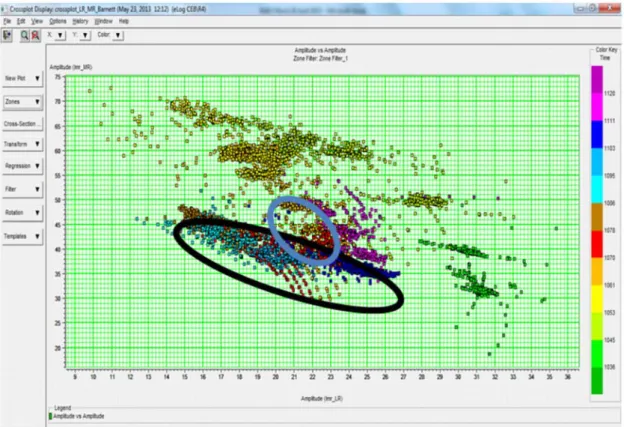Click the Y axis label 'Amplitude (lmr_MR)'
This screenshot has height=427, width=624.
point(71,67)
